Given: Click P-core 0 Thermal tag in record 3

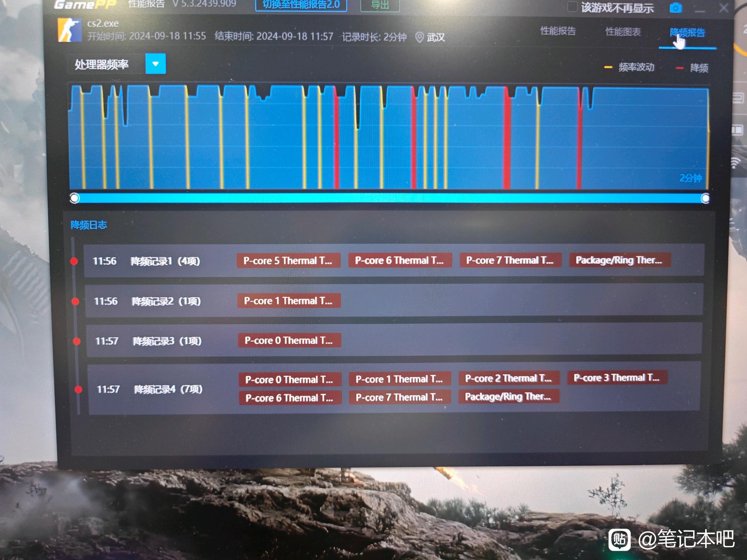Looking at the screenshot, I should (289, 340).
